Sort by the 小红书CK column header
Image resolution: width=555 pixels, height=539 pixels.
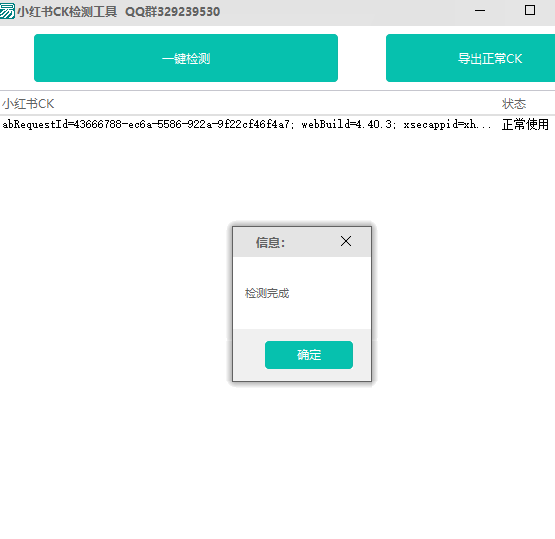pos(28,104)
